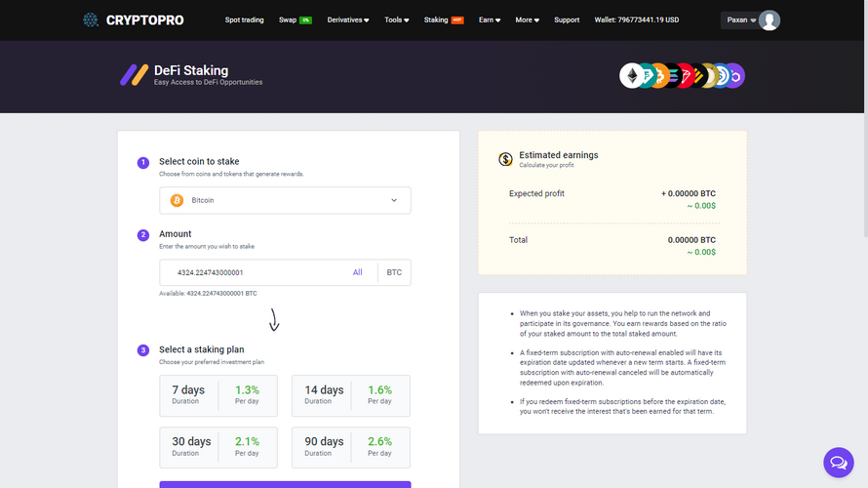Click the CryptoPro logo icon

91,20
